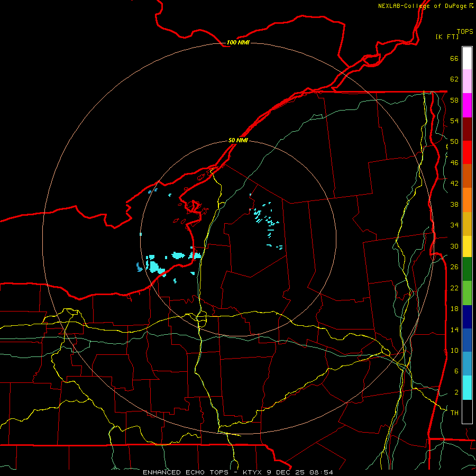Select the magenta swatch in the color scale
Image resolution: width=476 pixels, height=476 pixels.
pos(467,105)
